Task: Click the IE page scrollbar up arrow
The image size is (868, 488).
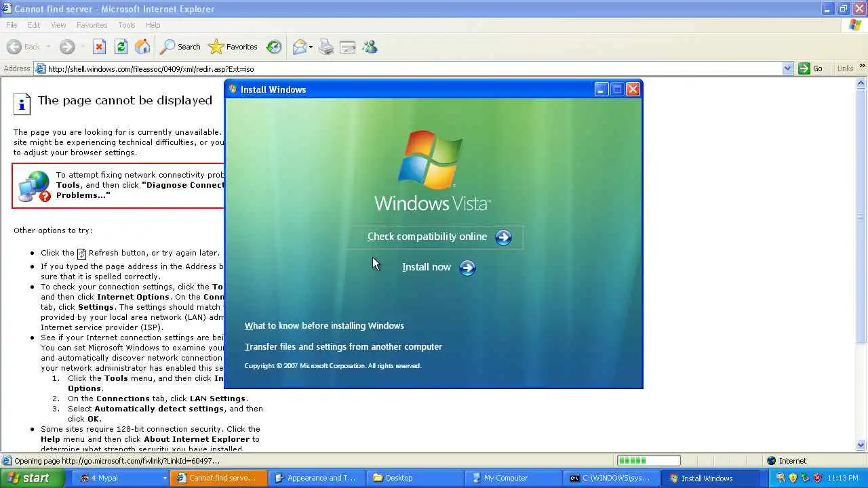Action: click(862, 83)
